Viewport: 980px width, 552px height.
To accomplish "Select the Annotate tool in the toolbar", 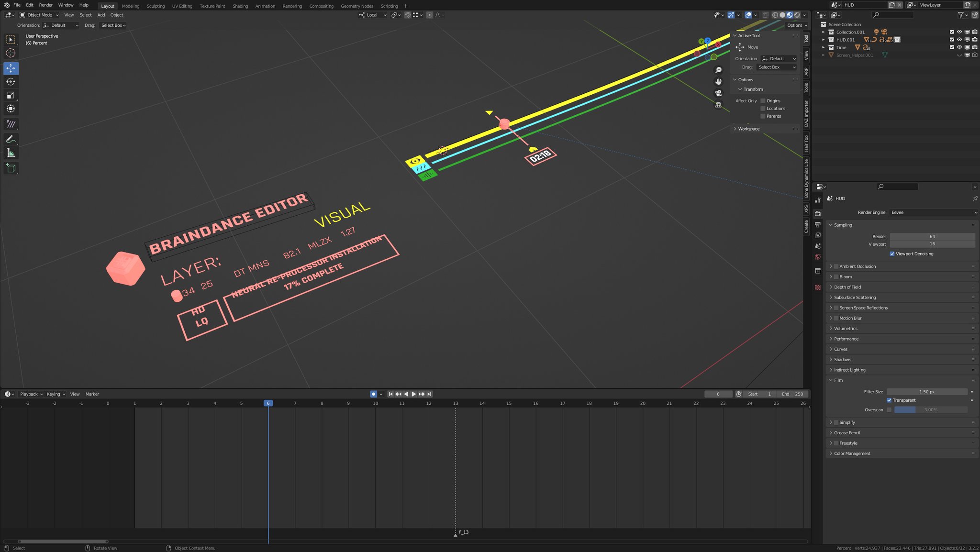I will click(11, 139).
